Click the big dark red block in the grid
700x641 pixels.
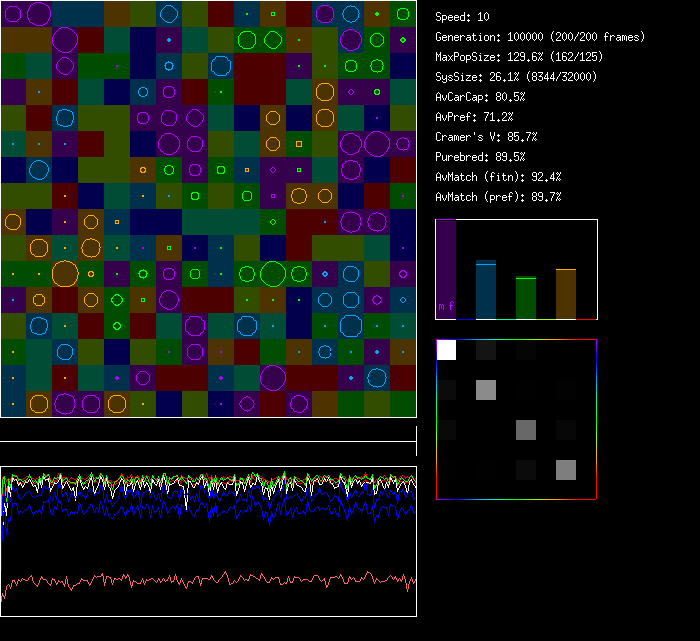tap(260, 78)
